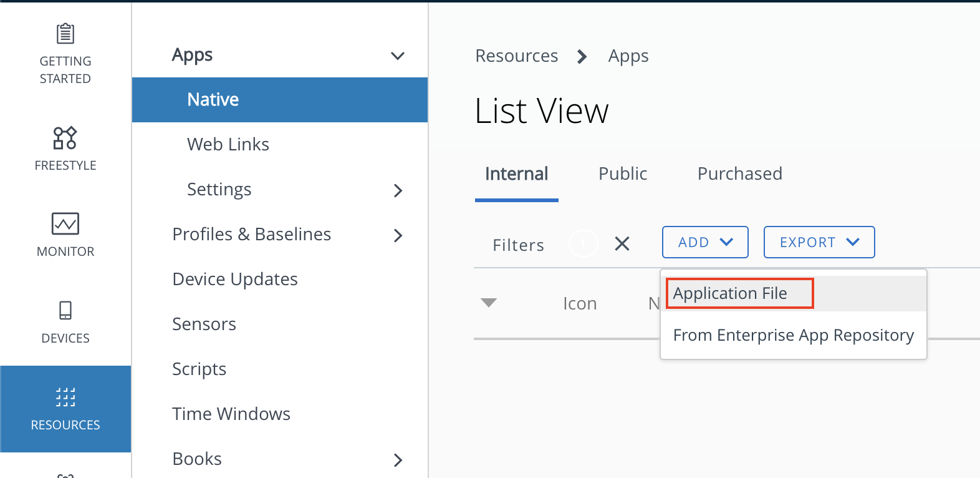Open the Filters panel

519,245
